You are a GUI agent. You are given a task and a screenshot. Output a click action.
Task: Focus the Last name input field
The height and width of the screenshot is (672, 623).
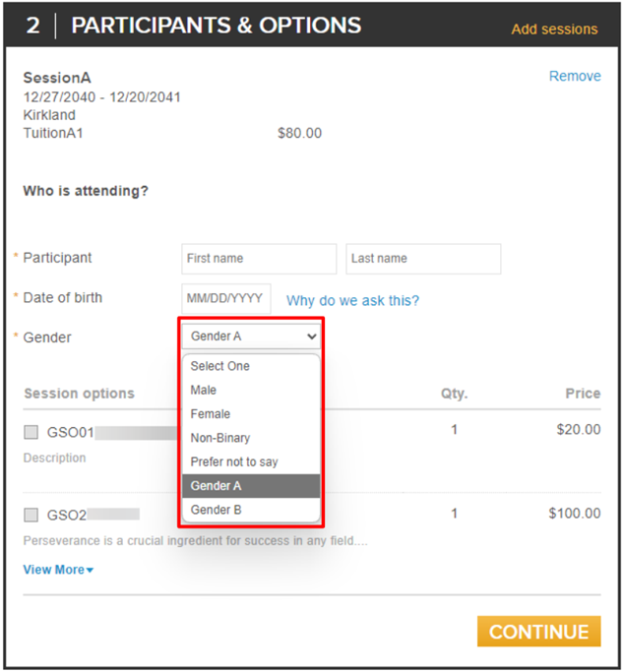point(423,259)
